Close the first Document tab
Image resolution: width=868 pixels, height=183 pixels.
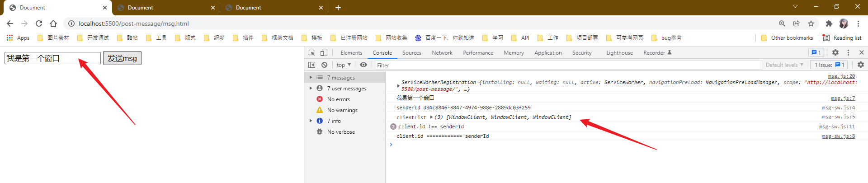coord(105,8)
